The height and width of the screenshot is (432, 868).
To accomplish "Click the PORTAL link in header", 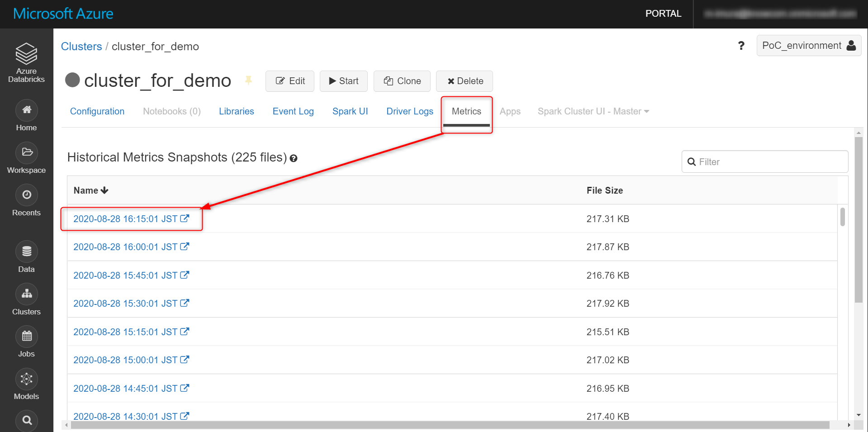I will [x=663, y=14].
